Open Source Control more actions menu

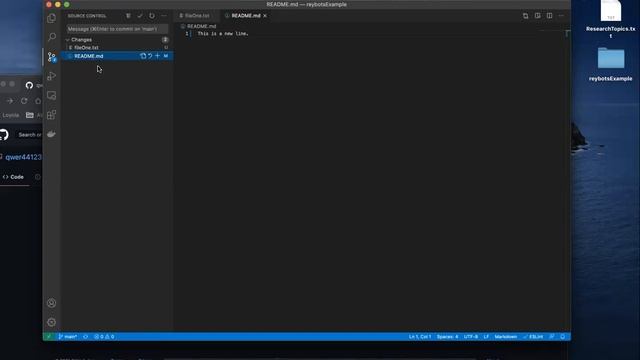click(x=164, y=16)
